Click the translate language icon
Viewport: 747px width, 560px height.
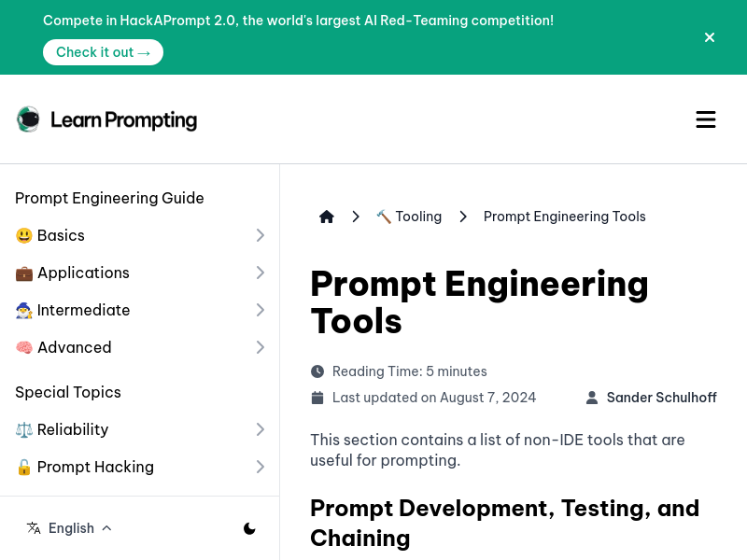pos(34,528)
